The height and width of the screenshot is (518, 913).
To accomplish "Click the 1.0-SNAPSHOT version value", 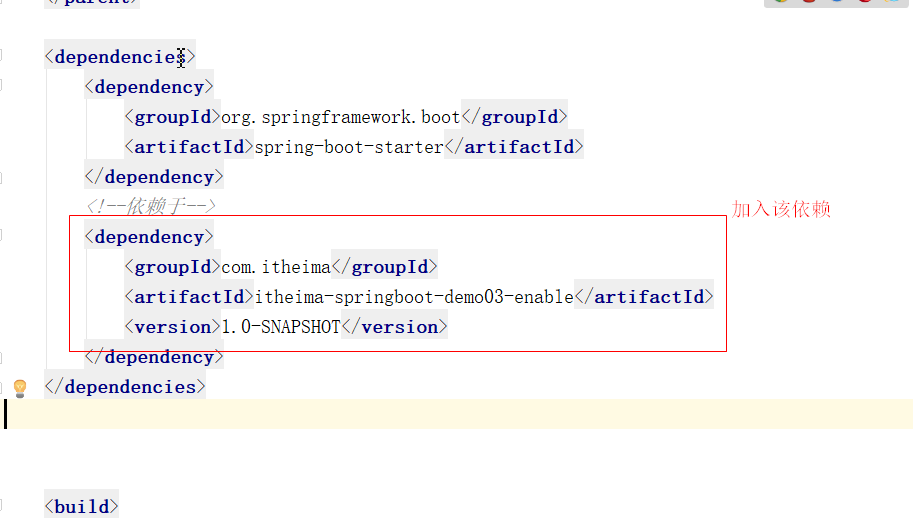I will point(280,327).
